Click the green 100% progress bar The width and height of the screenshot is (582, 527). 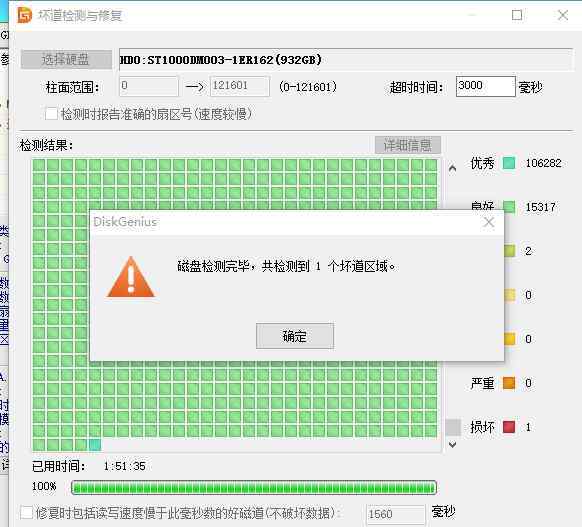[254, 487]
